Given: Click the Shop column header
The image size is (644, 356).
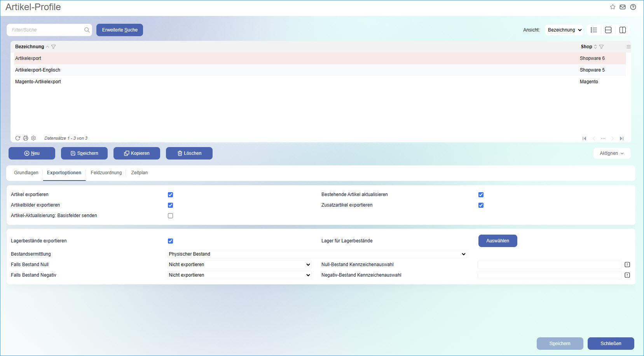Looking at the screenshot, I should [x=586, y=47].
